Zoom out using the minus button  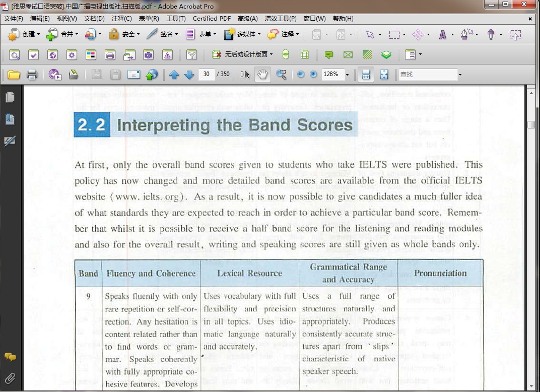pos(301,75)
